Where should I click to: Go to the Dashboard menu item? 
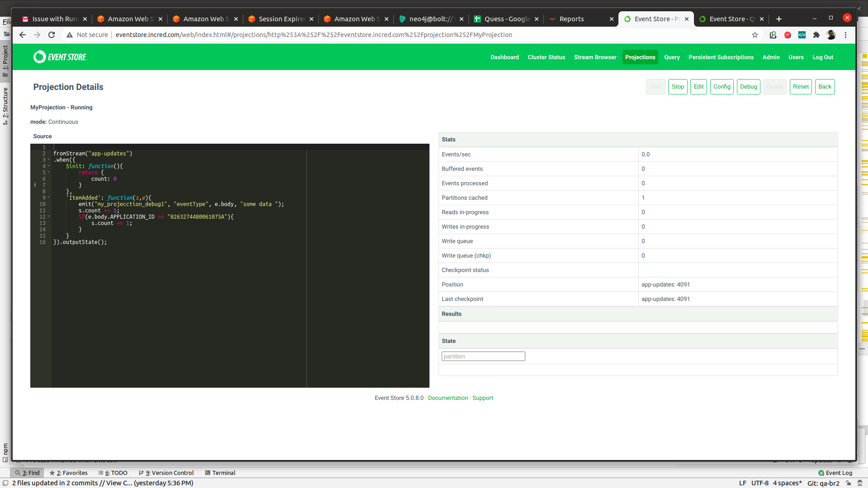coord(505,57)
